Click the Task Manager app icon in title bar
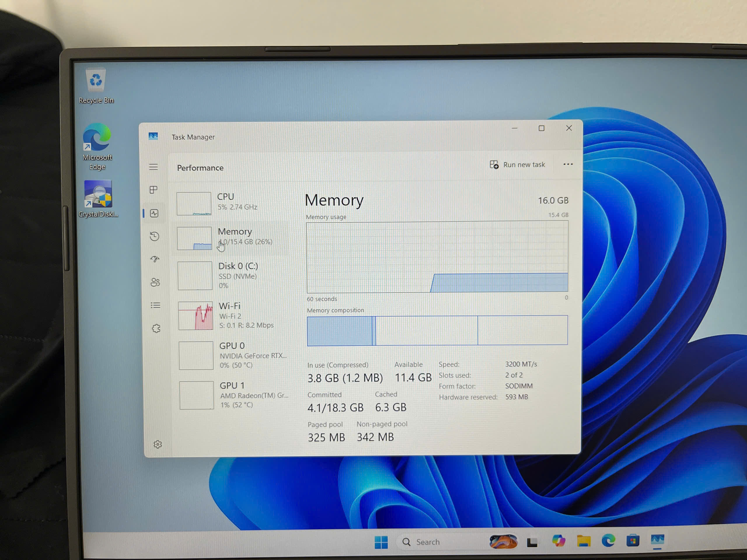Viewport: 747px width, 560px height. pyautogui.click(x=153, y=136)
